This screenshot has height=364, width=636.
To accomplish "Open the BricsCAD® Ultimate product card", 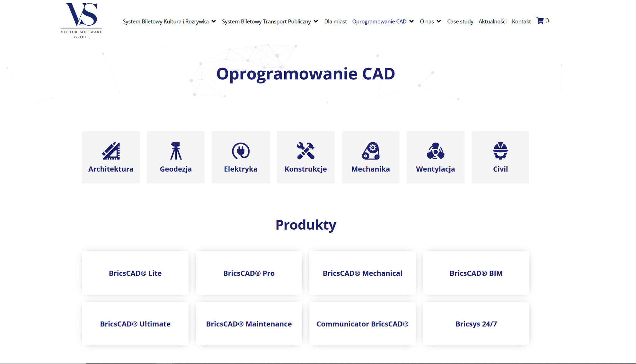I will tap(135, 324).
